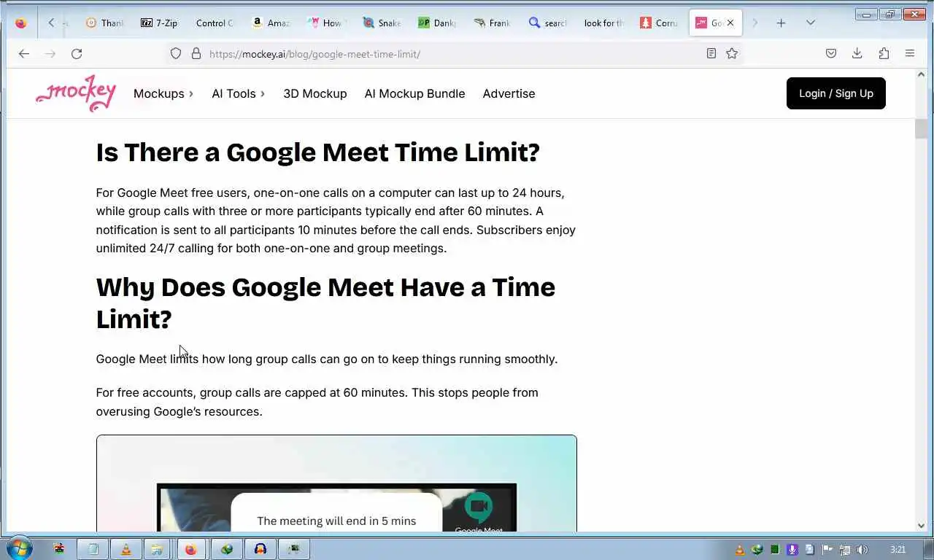This screenshot has height=560, width=934.
Task: Open the Firefox hamburger menu
Action: click(910, 54)
